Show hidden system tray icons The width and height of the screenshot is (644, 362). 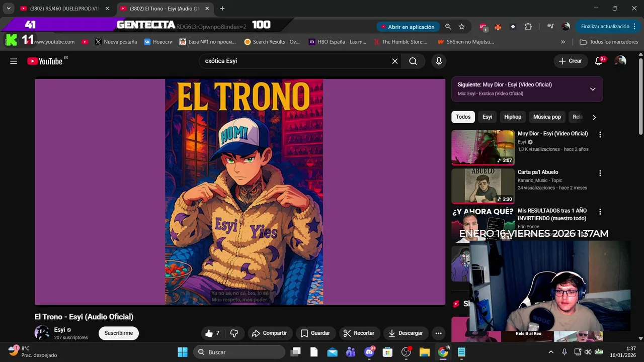[551, 352]
